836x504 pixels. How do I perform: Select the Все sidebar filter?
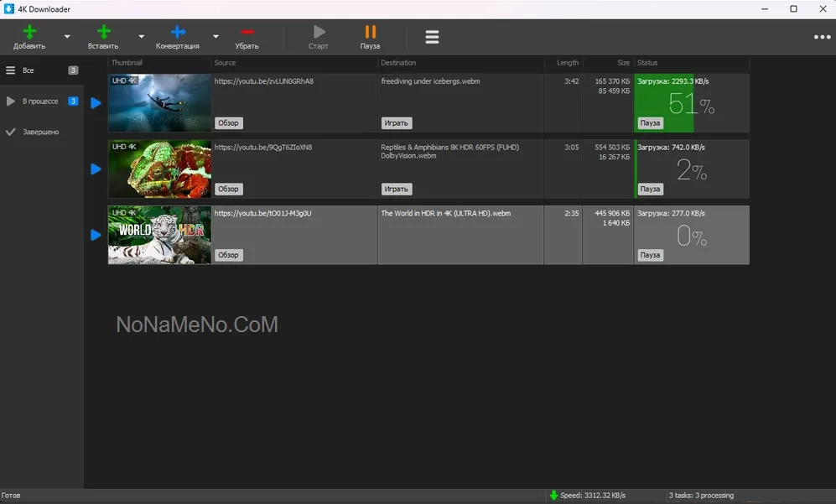(29, 70)
